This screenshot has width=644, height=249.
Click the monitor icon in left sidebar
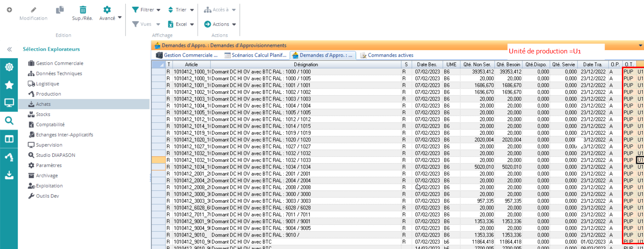coord(9,103)
